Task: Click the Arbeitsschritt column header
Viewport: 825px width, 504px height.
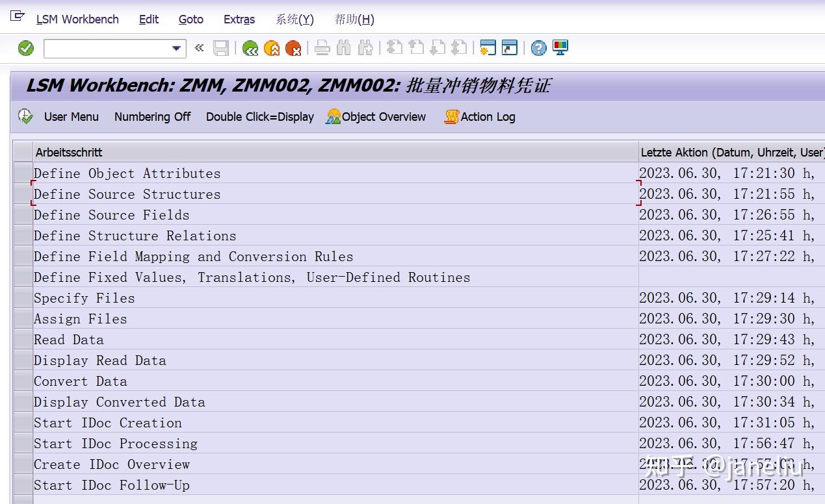Action: click(x=335, y=152)
